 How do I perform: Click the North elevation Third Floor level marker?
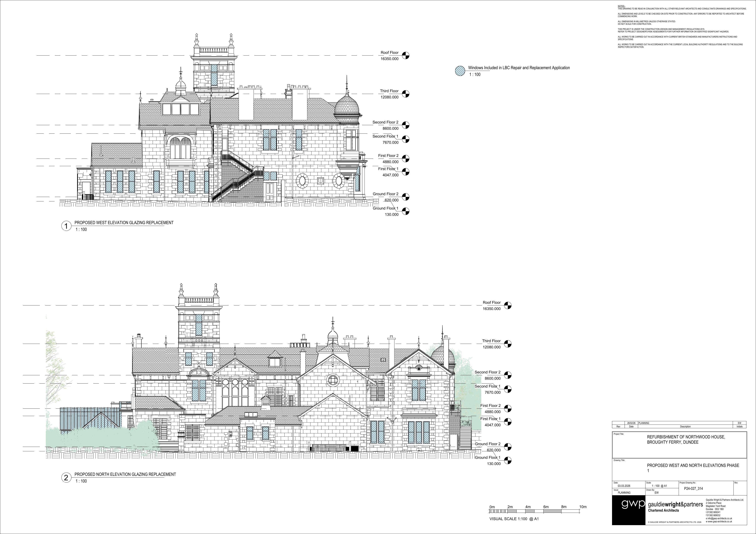pos(508,344)
